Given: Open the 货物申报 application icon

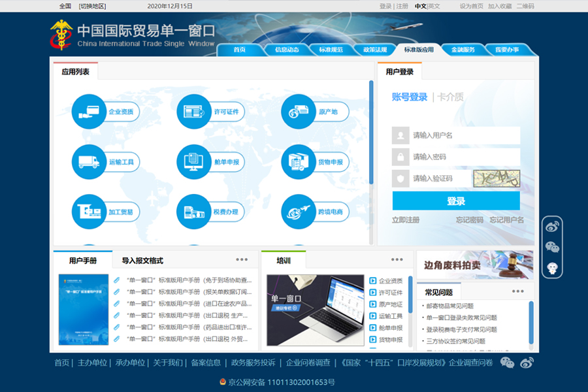Looking at the screenshot, I should [299, 161].
